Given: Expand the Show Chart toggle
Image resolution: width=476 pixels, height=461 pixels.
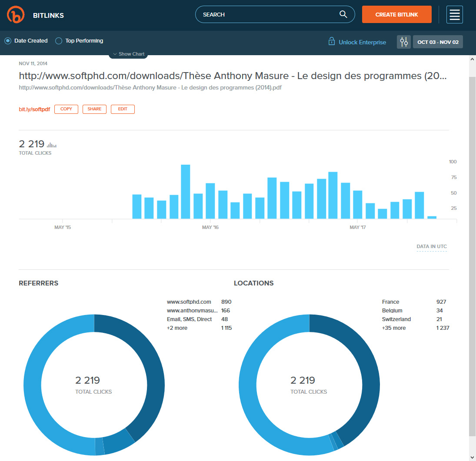Looking at the screenshot, I should (128, 54).
